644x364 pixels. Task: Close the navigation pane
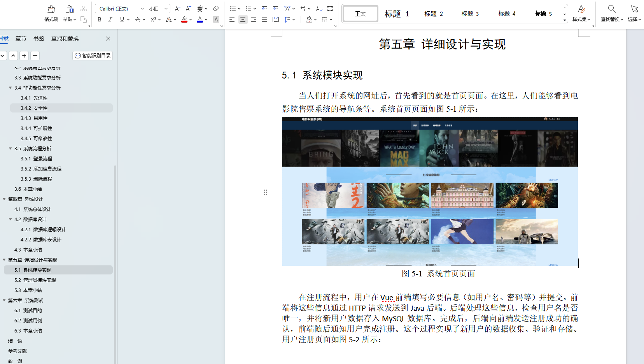tap(108, 39)
